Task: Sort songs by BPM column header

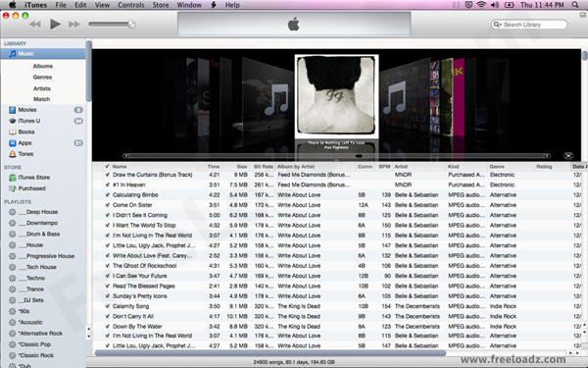Action: (x=384, y=167)
